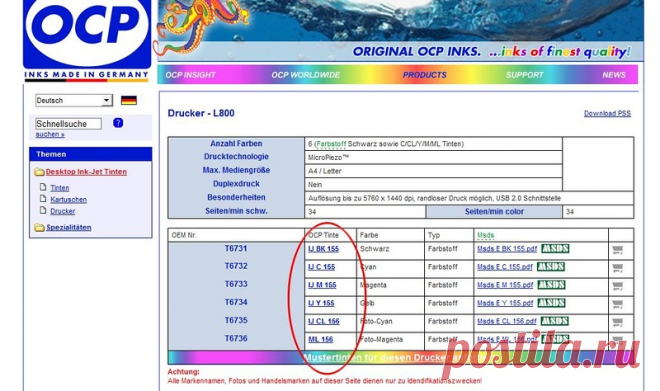Add the IJ C 155 ink to the cart
The height and width of the screenshot is (391, 660).
click(617, 268)
